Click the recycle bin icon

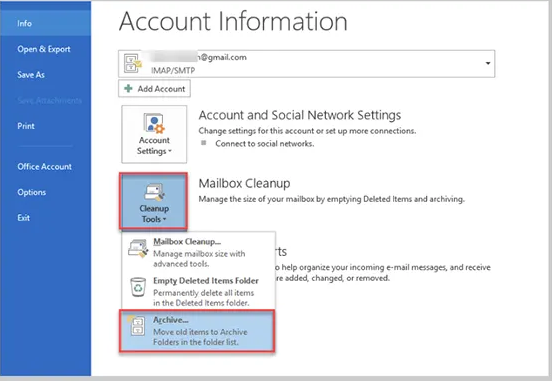138,287
